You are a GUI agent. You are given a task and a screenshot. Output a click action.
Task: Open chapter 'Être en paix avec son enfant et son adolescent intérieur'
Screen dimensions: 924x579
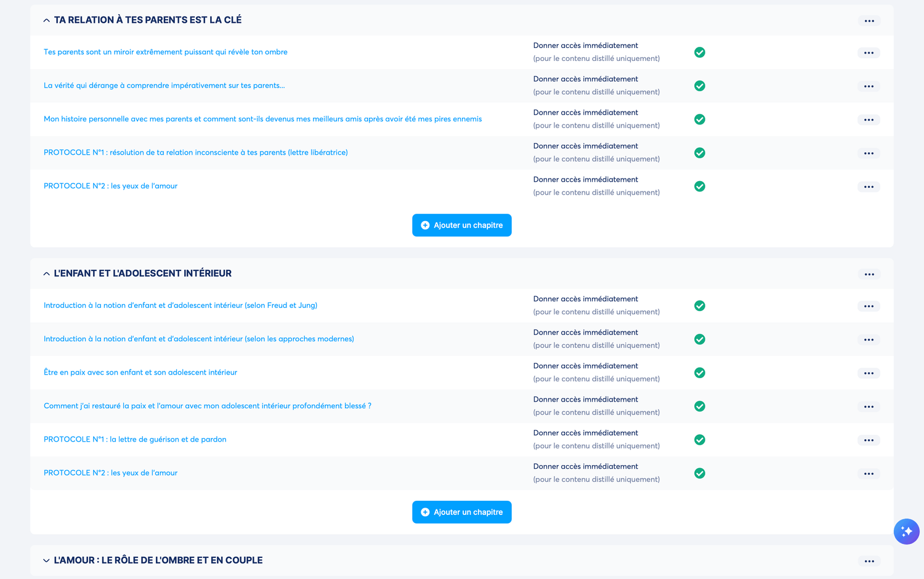[140, 373]
